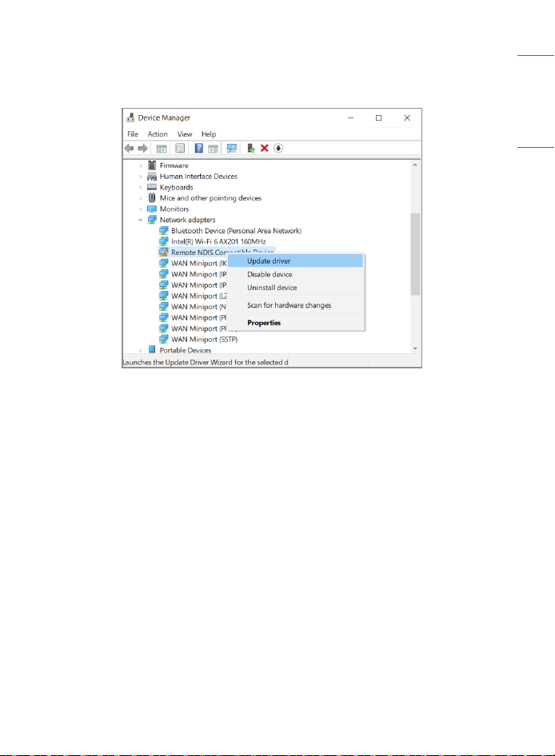This screenshot has width=555, height=756.
Task: Expand the Keyboards tree node
Action: tap(141, 187)
